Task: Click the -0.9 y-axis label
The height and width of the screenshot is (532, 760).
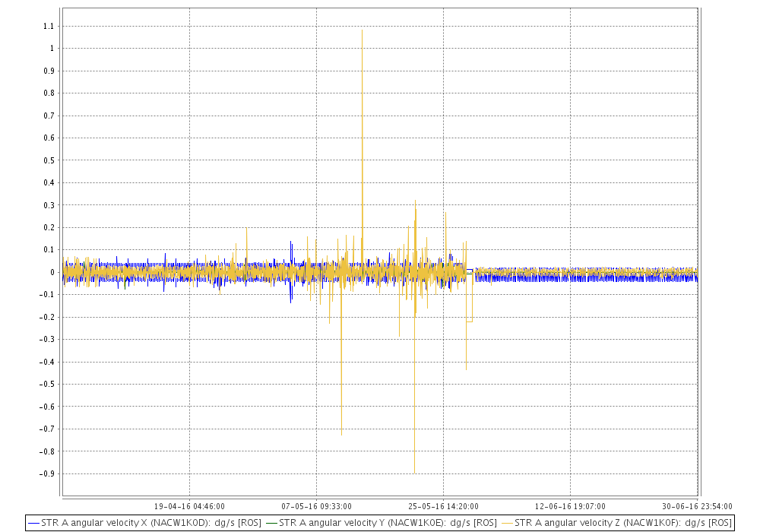Action: point(47,473)
